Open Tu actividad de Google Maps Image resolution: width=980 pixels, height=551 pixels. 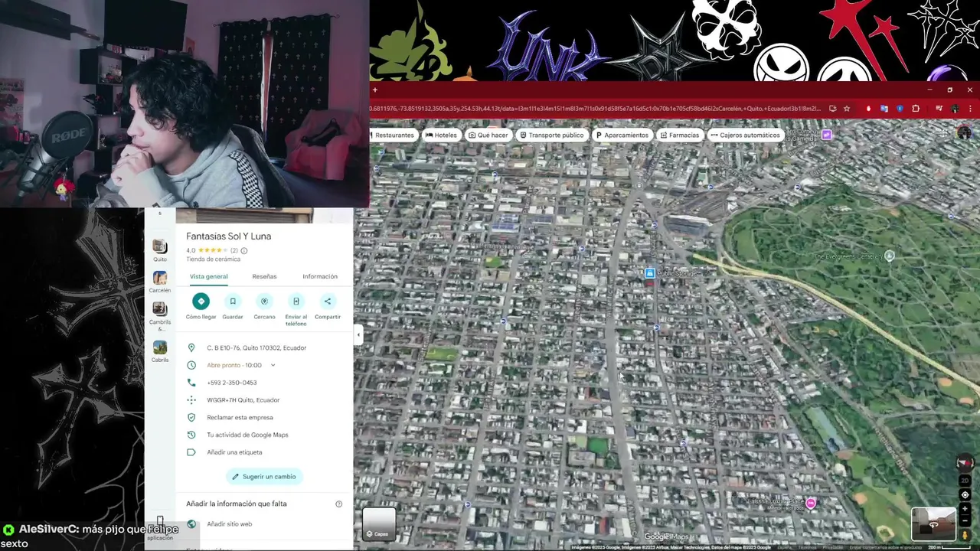point(247,435)
